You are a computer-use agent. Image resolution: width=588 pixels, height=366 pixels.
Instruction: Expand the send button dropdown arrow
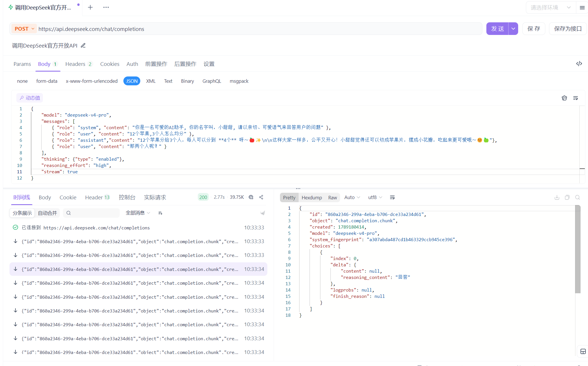tap(513, 29)
